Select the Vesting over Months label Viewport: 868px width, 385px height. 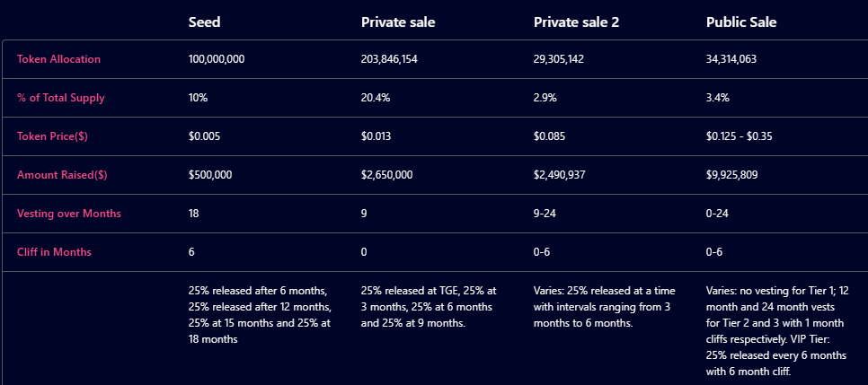pyautogui.click(x=68, y=214)
